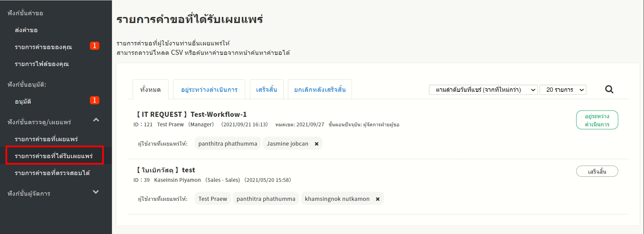Image resolution: width=644 pixels, height=234 pixels.
Task: Open รายการคำขอที่เผยแพร่ in sidebar
Action: coord(46,139)
